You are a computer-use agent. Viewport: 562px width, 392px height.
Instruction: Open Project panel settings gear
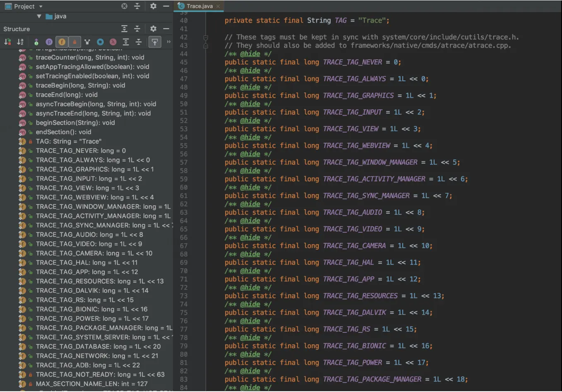click(153, 6)
